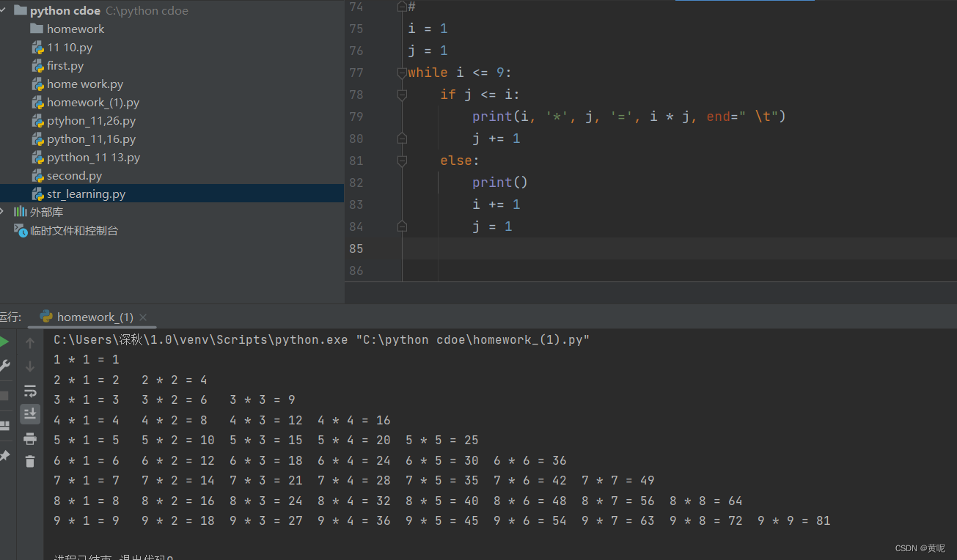Select the homework_(1) run tab
Viewport: 957px width, 560px height.
tap(93, 317)
